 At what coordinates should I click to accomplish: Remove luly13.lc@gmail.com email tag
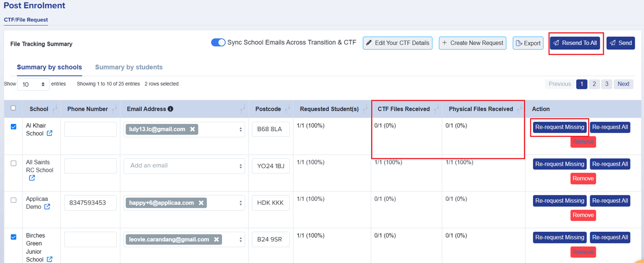[192, 129]
